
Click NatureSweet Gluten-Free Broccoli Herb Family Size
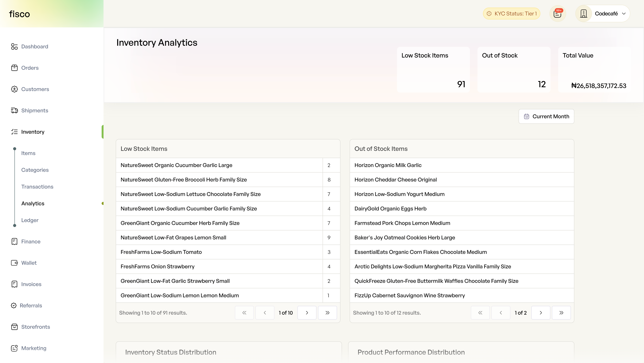click(228, 180)
